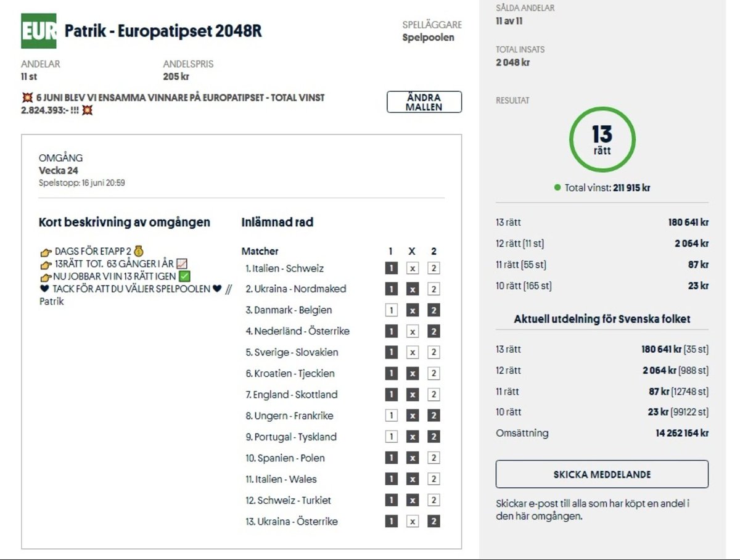Click the Vecka 24 round label
Screen dimensions: 740x560
click(59, 171)
